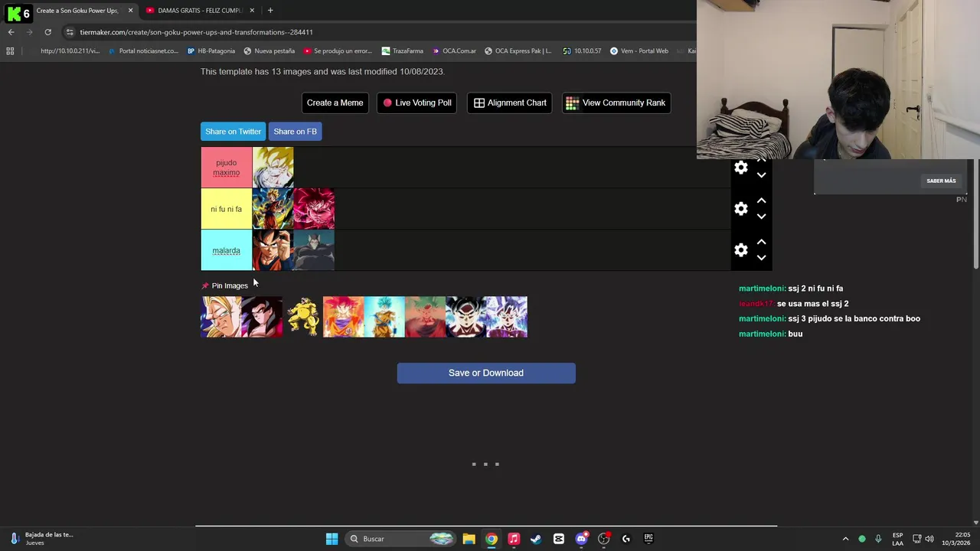Move pijudo maximo tier down
This screenshot has width=980, height=551.
(761, 175)
